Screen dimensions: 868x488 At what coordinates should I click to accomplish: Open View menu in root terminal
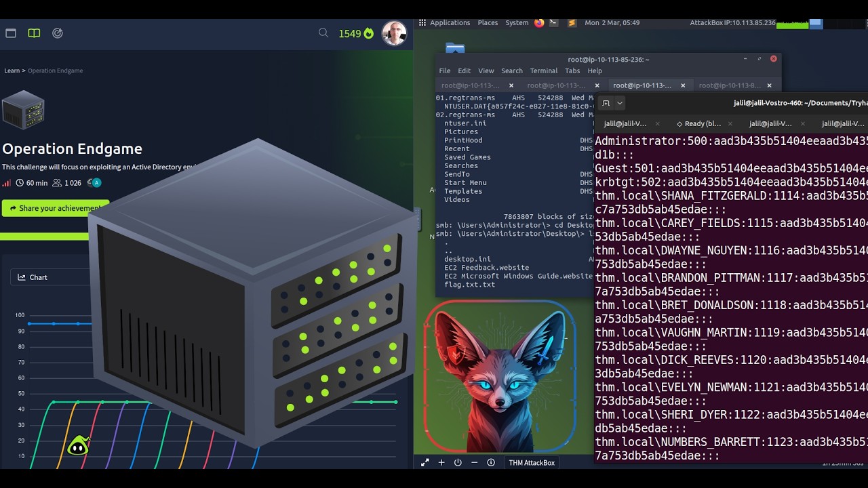(486, 70)
